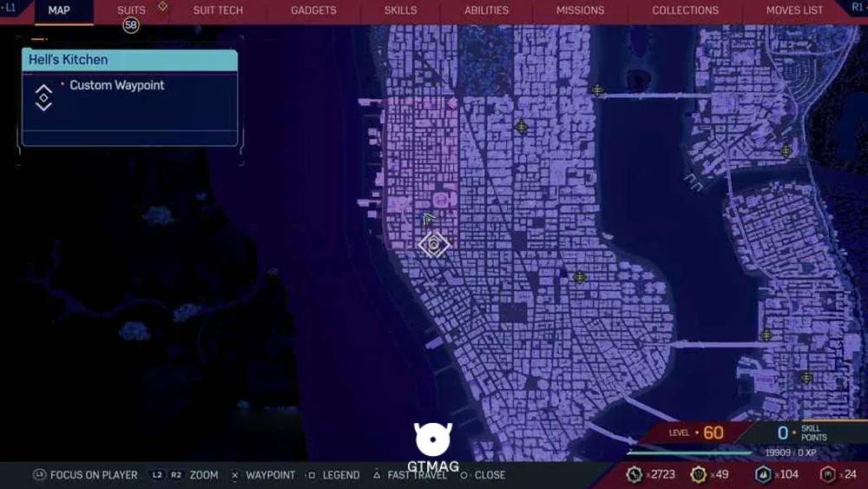Click the city token icon showing 49
868x489 pixels.
[x=699, y=474]
